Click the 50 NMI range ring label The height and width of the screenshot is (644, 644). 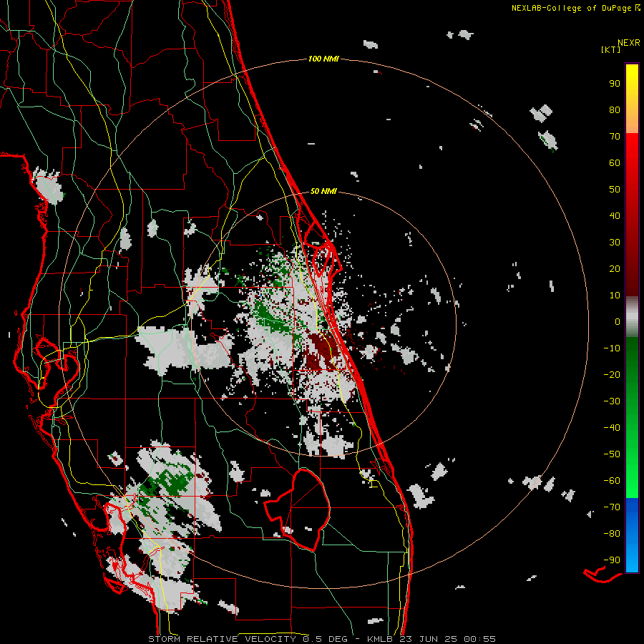click(x=323, y=191)
